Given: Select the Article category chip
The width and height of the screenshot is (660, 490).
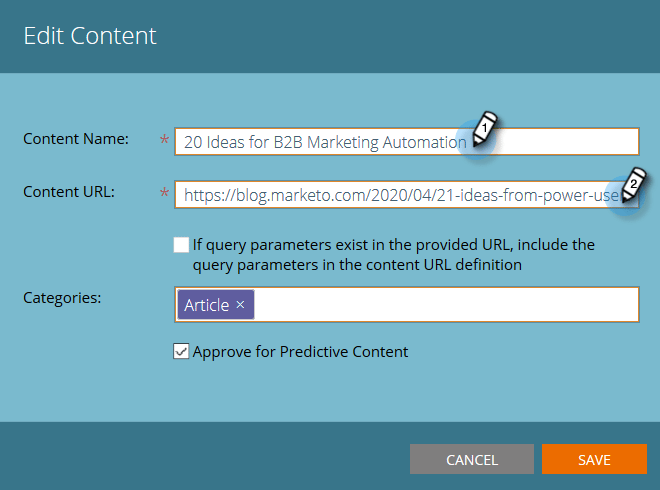Looking at the screenshot, I should [206, 305].
